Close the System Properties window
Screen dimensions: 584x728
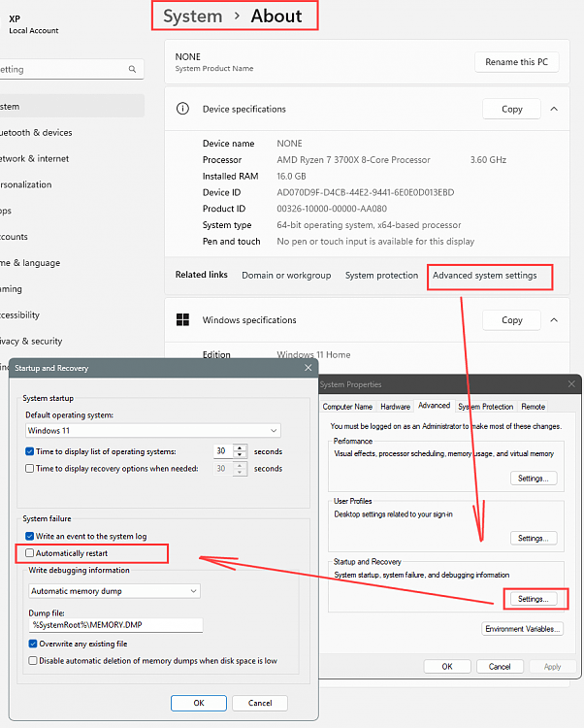571,384
